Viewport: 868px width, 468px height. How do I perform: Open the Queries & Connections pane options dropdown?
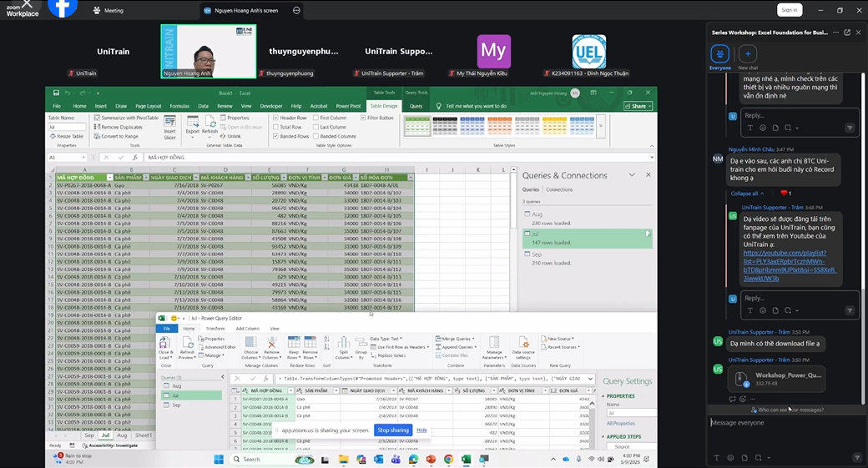(x=632, y=175)
